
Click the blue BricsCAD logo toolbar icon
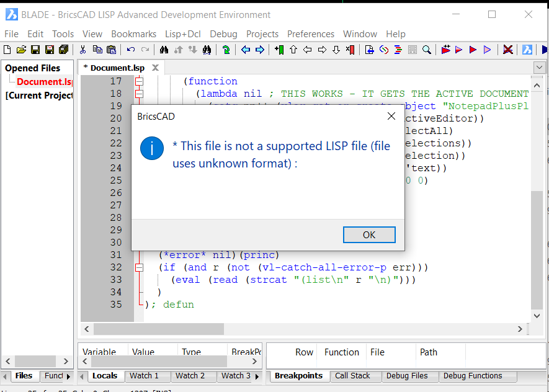pos(527,50)
